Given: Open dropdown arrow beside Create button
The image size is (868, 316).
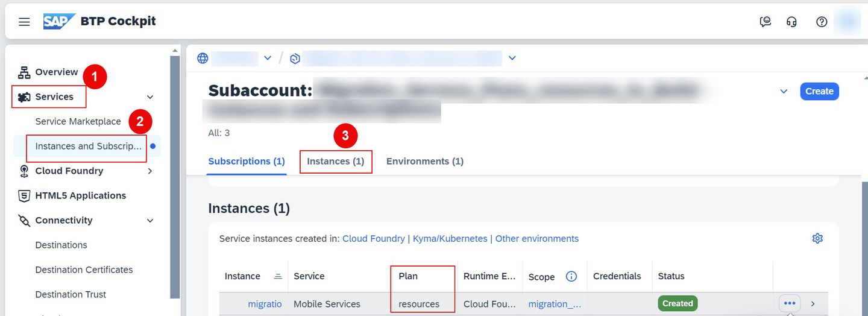Looking at the screenshot, I should click(x=784, y=92).
